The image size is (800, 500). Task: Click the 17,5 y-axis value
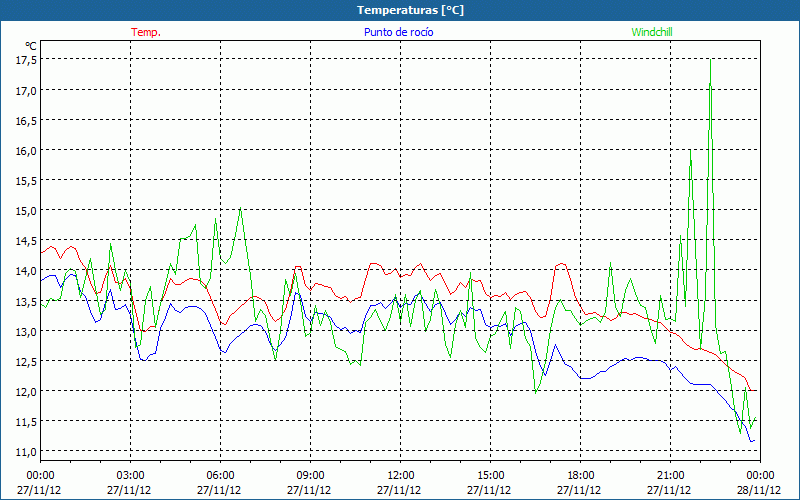pyautogui.click(x=27, y=60)
